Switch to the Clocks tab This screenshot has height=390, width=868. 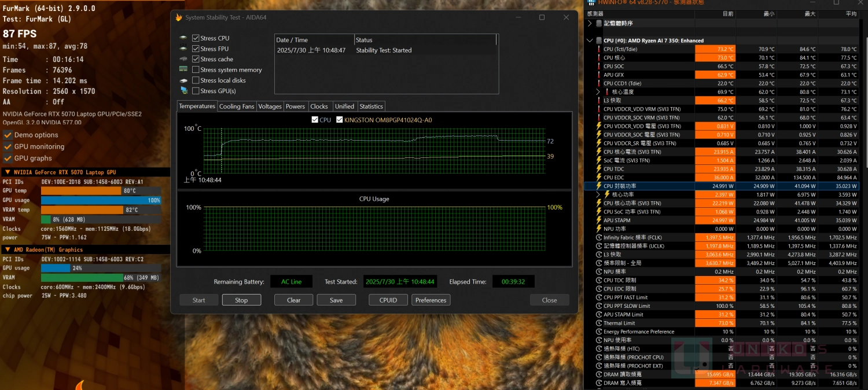click(x=319, y=106)
